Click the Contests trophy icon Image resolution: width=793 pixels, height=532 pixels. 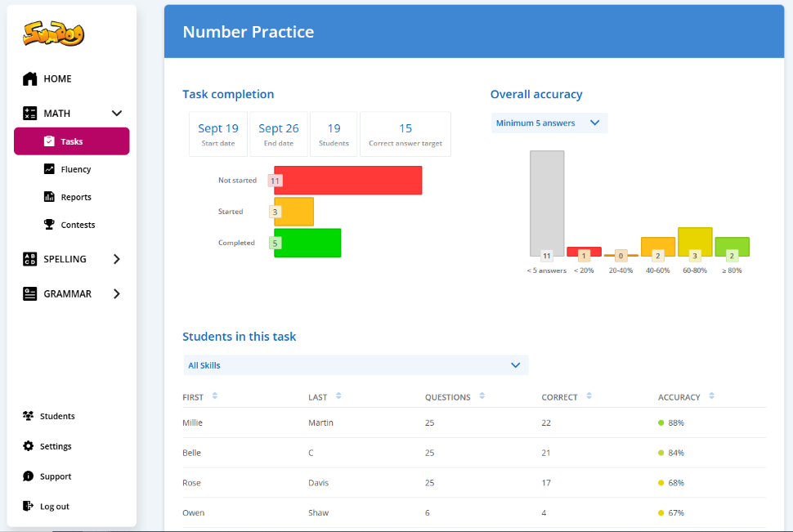click(x=49, y=225)
